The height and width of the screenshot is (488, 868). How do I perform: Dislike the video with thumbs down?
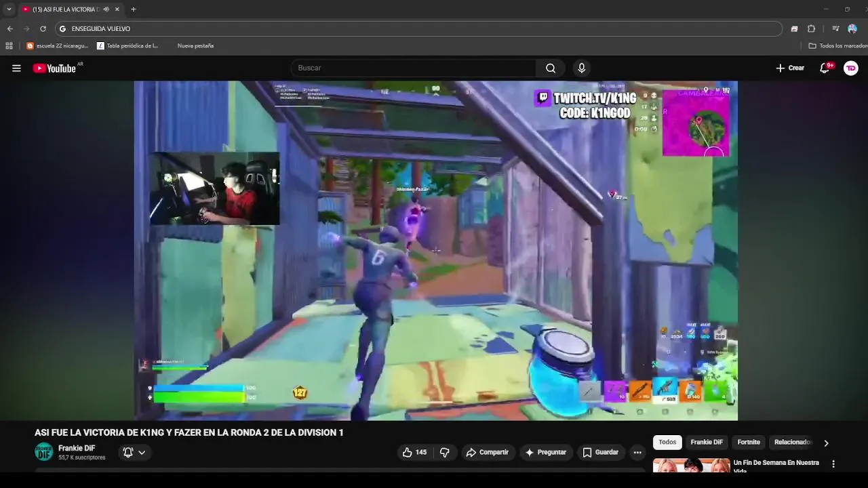coord(445,452)
